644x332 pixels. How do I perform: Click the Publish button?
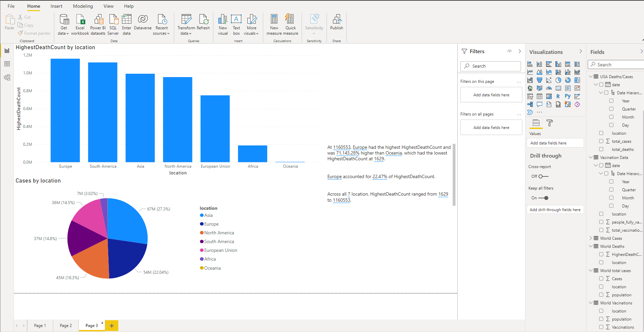336,24
